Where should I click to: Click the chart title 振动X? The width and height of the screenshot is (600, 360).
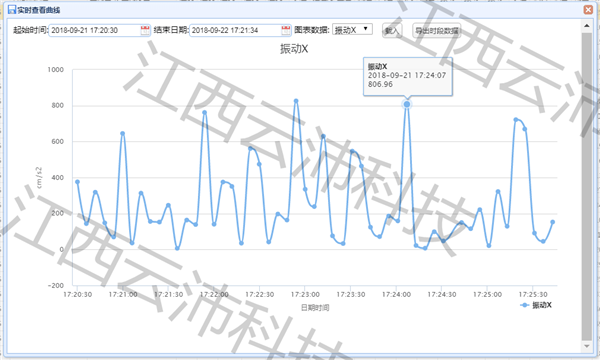click(x=294, y=49)
